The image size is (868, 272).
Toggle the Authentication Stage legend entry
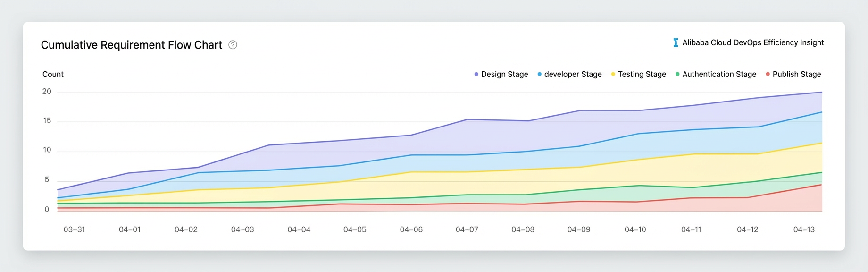(716, 74)
